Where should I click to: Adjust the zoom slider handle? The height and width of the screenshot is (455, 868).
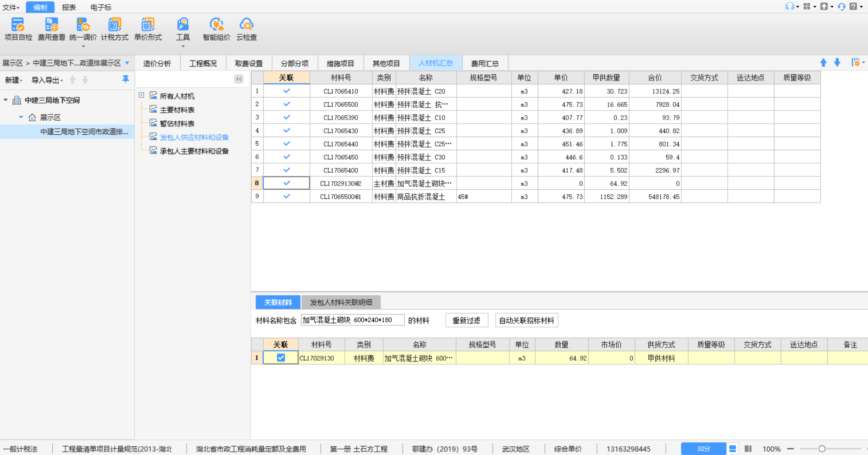(822, 449)
